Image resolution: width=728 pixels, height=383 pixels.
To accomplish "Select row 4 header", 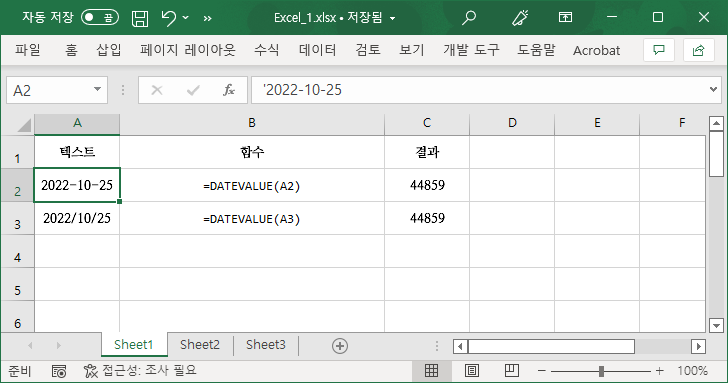I will (18, 251).
